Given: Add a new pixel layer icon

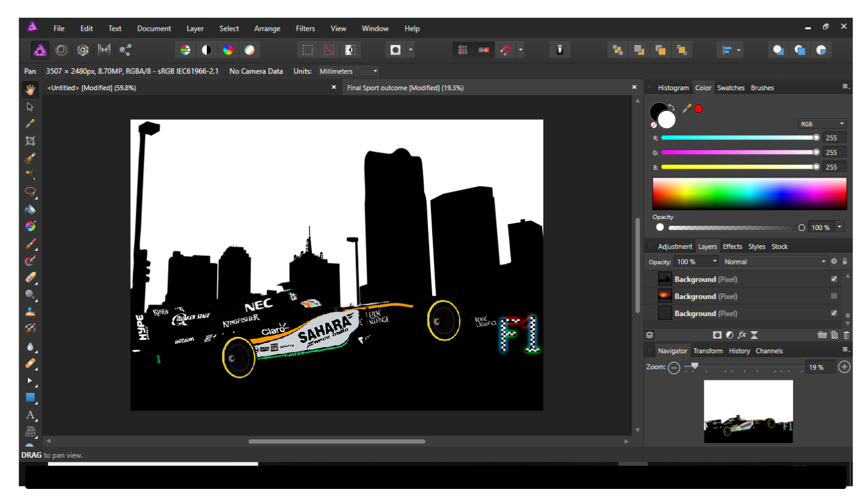Looking at the screenshot, I should tap(834, 335).
